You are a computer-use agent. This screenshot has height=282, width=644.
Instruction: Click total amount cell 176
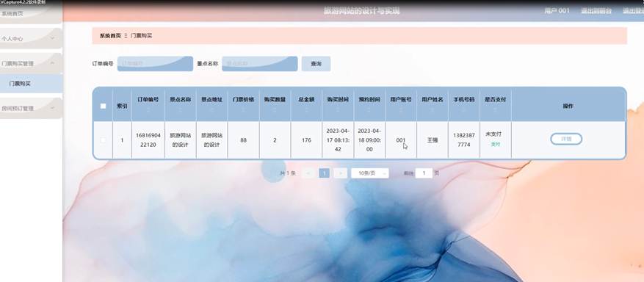coord(306,140)
